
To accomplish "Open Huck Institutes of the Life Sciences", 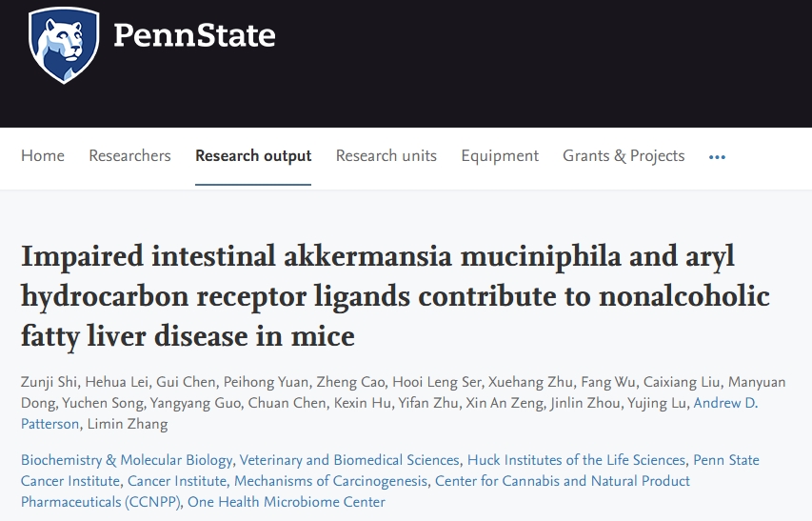I will pyautogui.click(x=577, y=460).
